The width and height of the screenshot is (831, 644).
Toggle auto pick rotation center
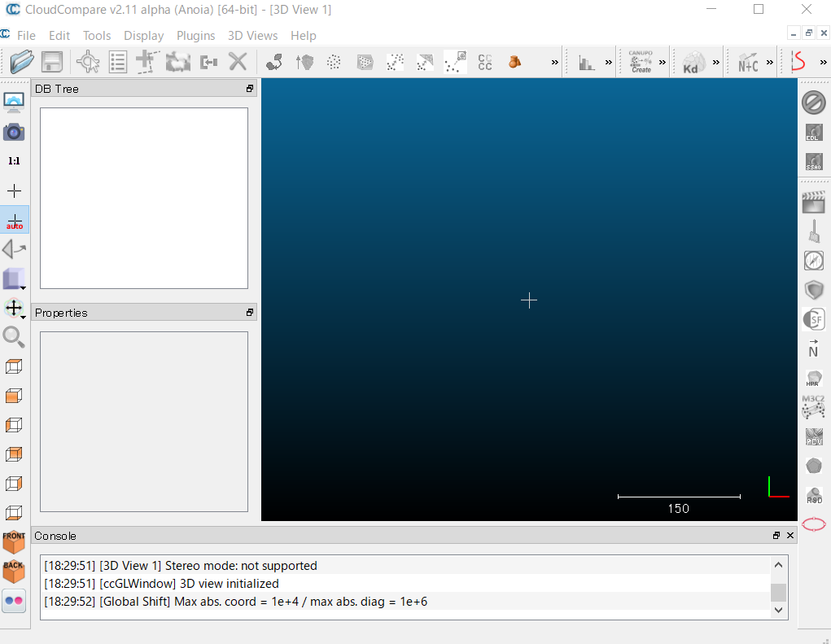[15, 221]
